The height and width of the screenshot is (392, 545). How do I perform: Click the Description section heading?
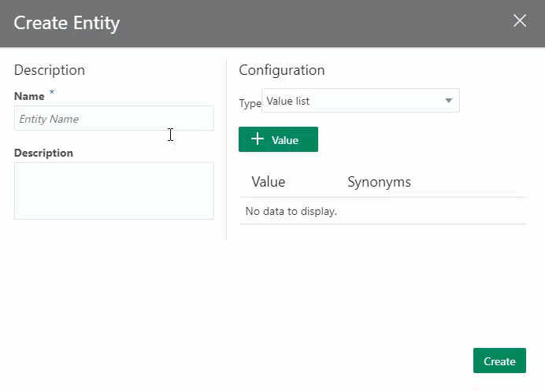(x=50, y=70)
